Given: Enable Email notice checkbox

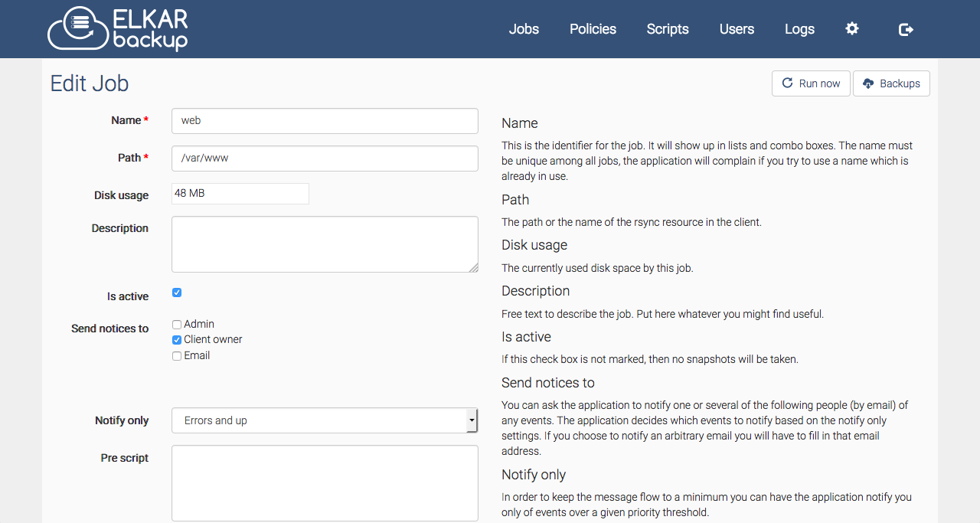Looking at the screenshot, I should coord(177,356).
